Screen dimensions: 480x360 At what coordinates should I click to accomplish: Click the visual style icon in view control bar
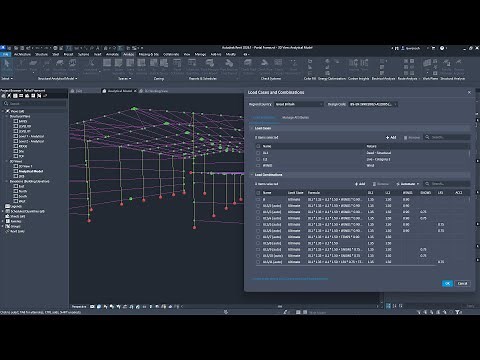click(99, 306)
